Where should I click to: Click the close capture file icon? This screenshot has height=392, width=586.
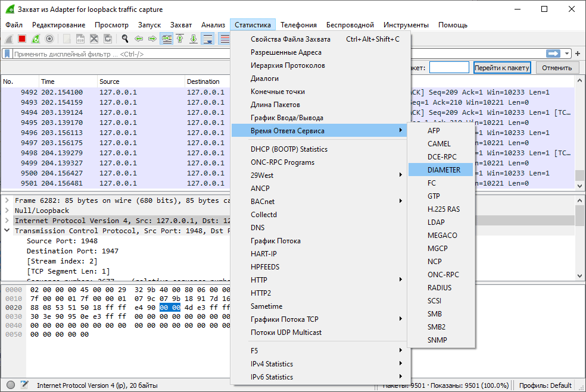click(94, 39)
